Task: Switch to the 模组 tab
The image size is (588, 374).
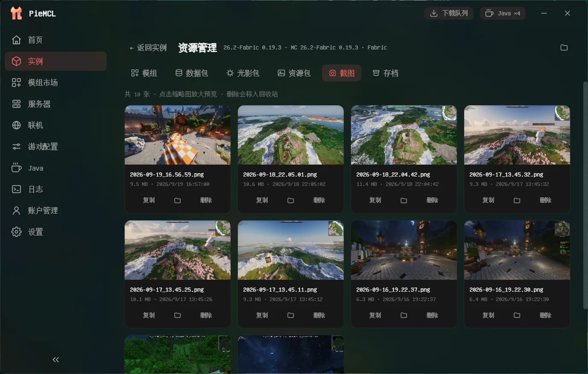Action: coord(144,73)
